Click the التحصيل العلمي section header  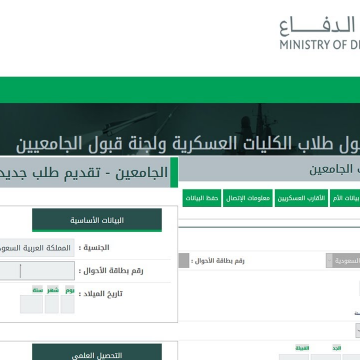tap(97, 352)
